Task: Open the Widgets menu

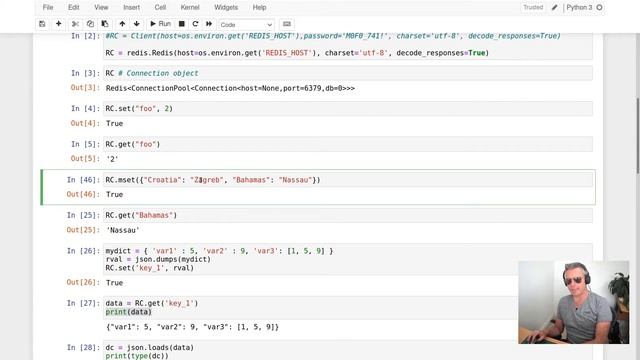Action: (226, 7)
